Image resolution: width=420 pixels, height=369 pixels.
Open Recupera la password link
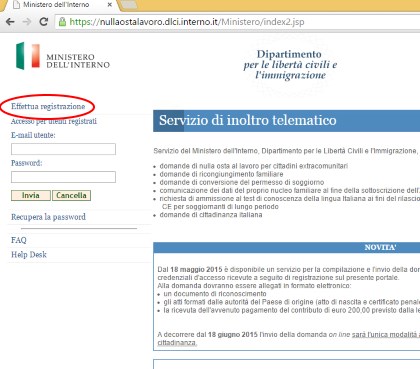point(48,217)
